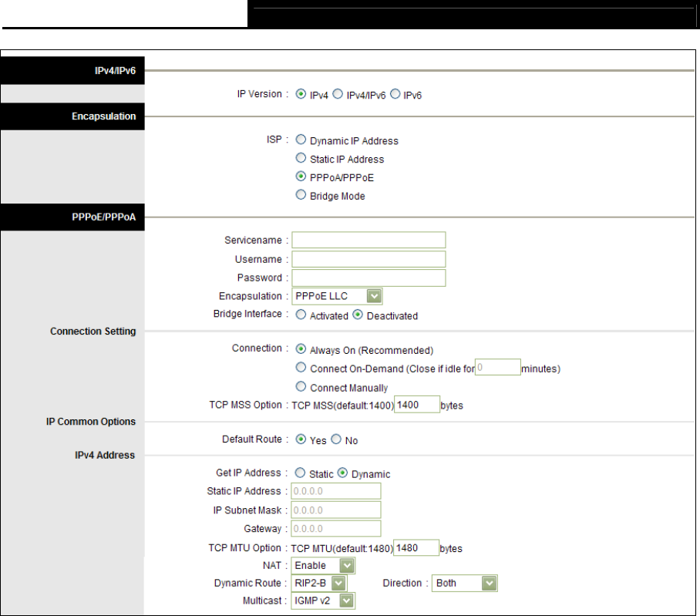Select the IPv4 IP Version radio button

301,94
